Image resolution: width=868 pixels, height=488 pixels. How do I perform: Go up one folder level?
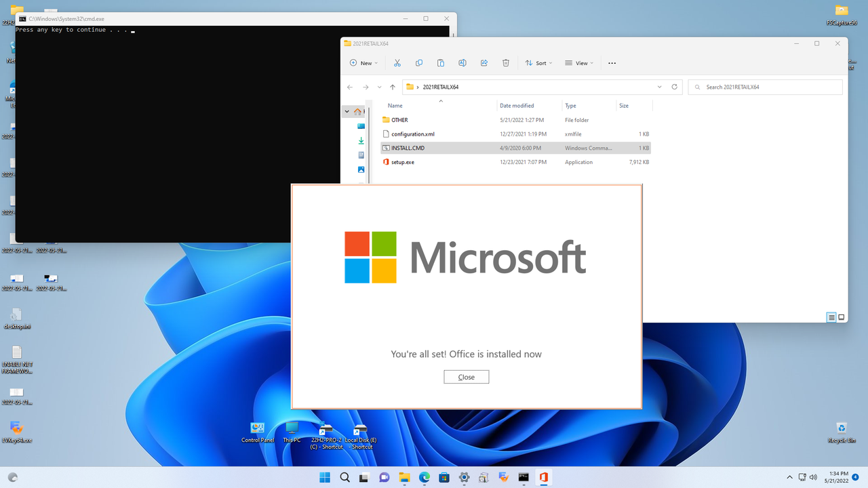click(x=393, y=87)
